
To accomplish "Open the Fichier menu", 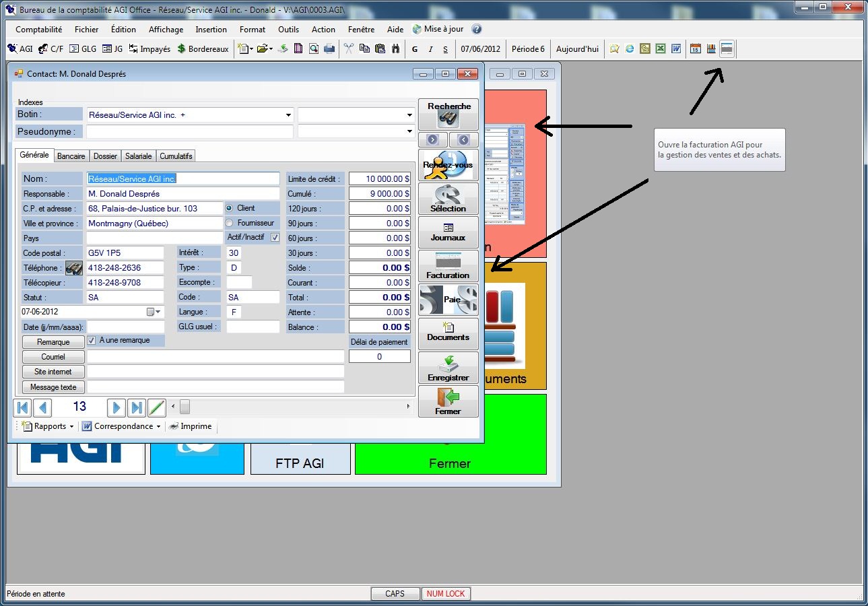I will 87,30.
